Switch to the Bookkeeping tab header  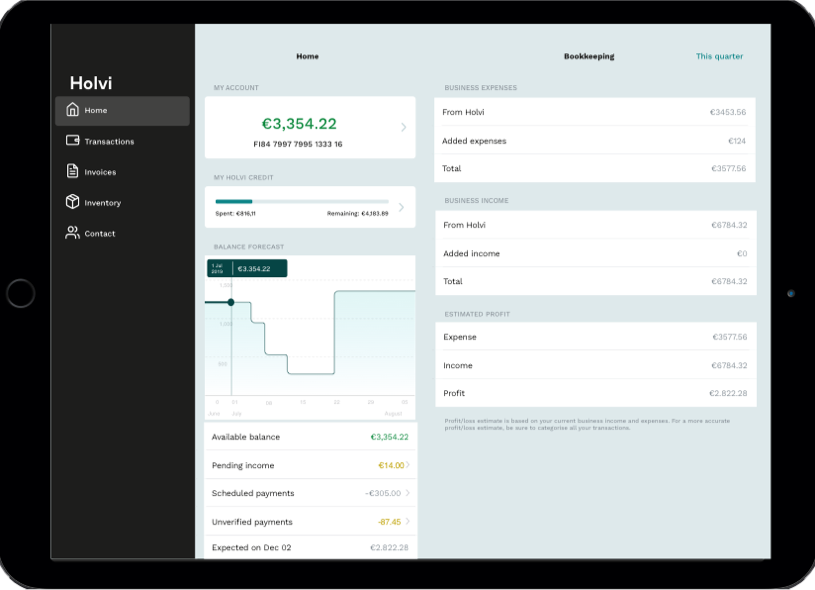tap(589, 56)
